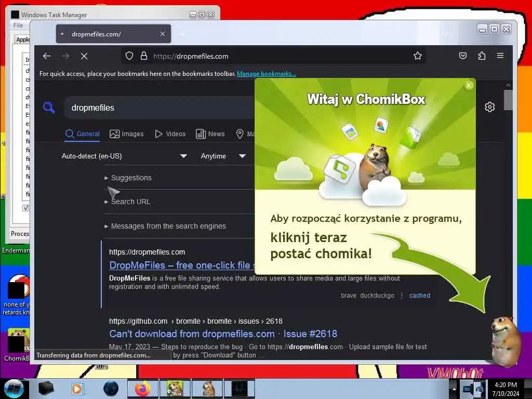Click the Manage bookmarks link
The image size is (532, 399).
[x=267, y=74]
